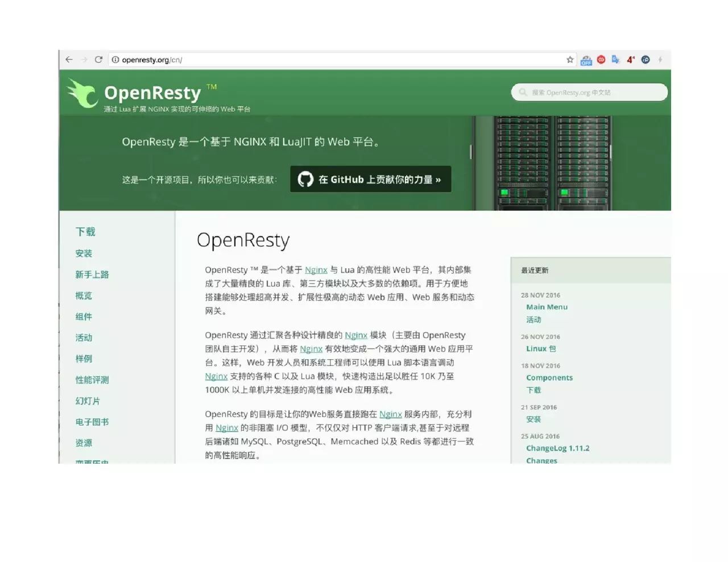Viewport: 728px width, 562px height.
Task: Open the Components recent update link
Action: [x=549, y=377]
